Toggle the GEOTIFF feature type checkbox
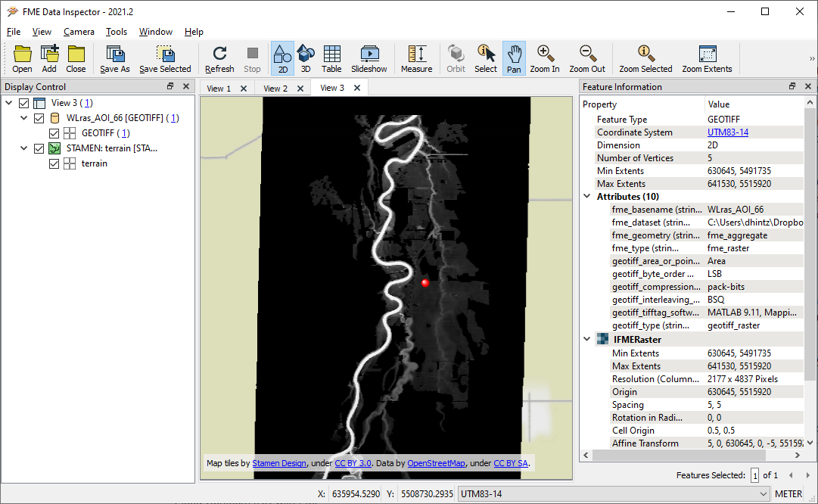The height and width of the screenshot is (504, 818). click(x=54, y=133)
